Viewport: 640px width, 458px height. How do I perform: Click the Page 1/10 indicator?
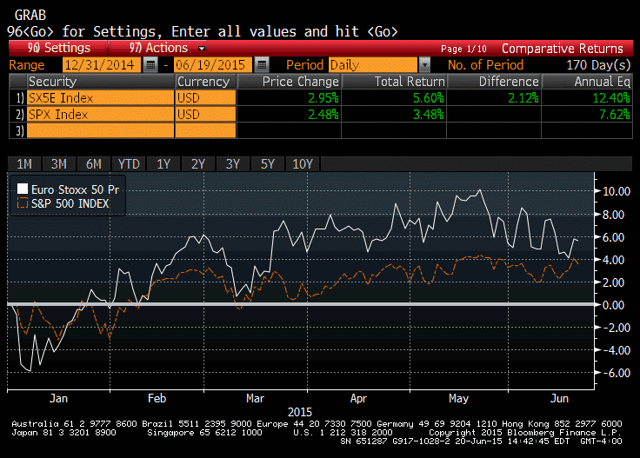click(x=464, y=49)
